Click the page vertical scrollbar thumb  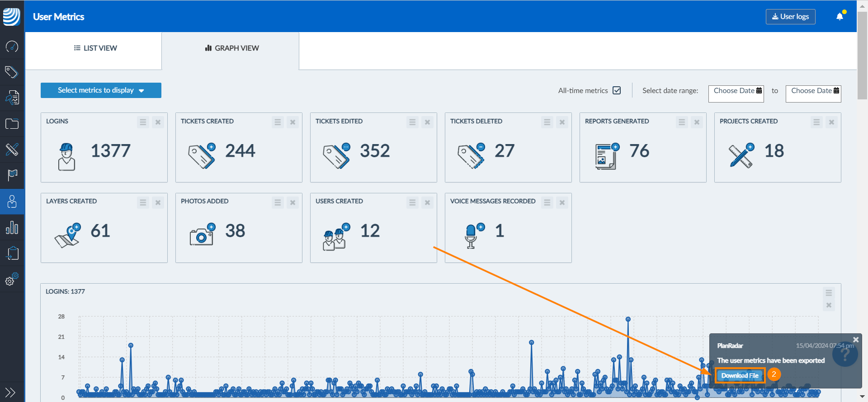pyautogui.click(x=863, y=54)
